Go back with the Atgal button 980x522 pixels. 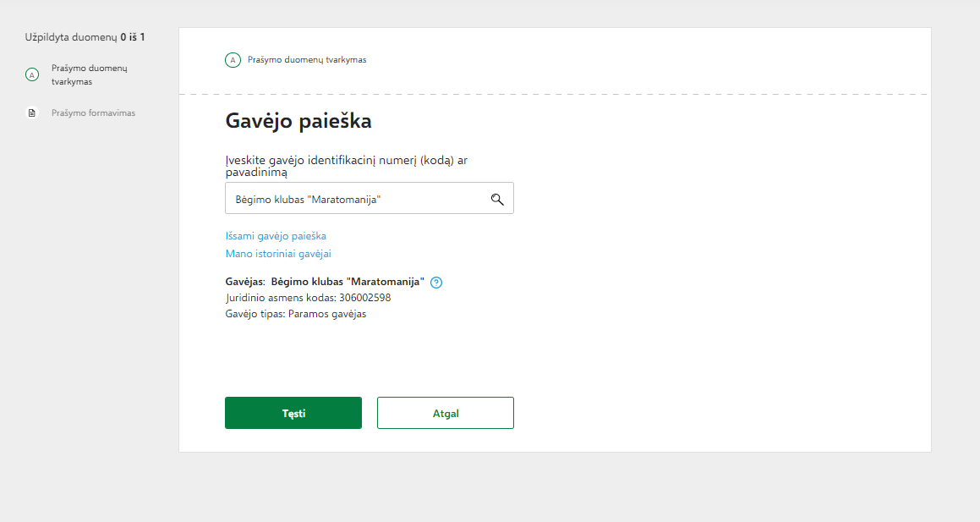point(446,413)
